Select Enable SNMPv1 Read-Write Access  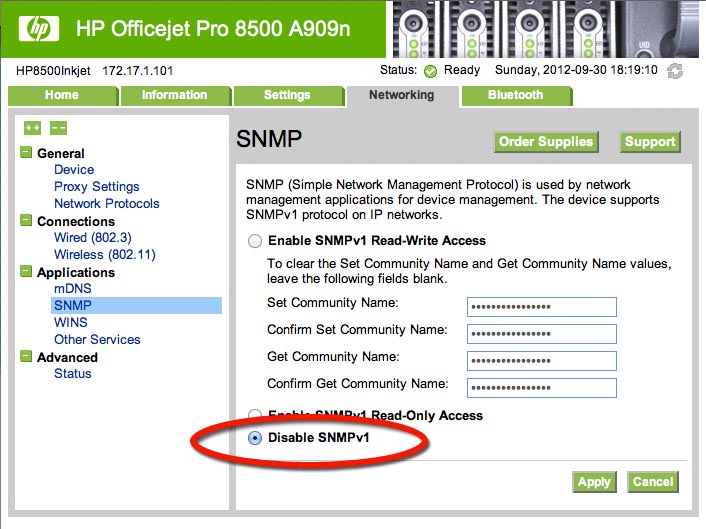coord(255,241)
